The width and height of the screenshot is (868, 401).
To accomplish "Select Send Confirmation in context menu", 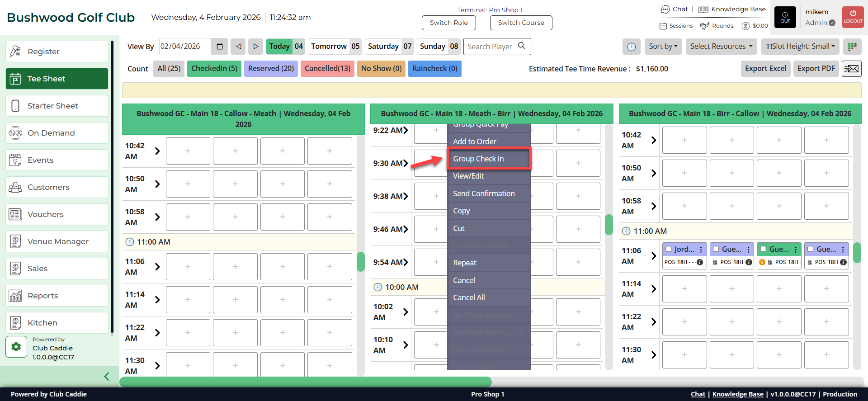I will [x=484, y=193].
